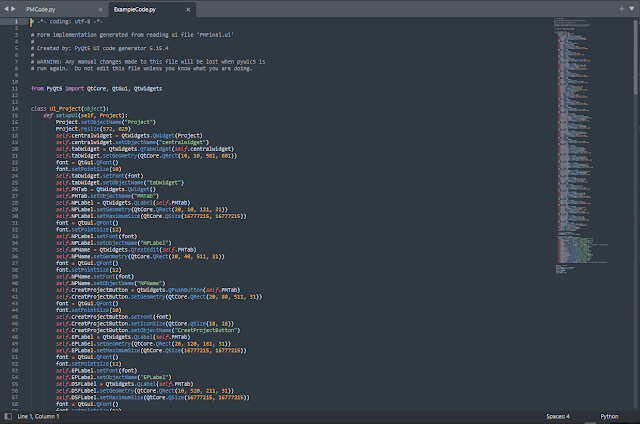Close the PMCode.py tab

click(100, 9)
